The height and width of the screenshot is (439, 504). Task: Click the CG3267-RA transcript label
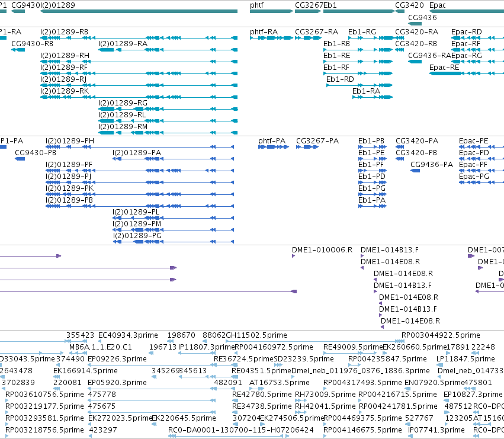click(x=317, y=32)
